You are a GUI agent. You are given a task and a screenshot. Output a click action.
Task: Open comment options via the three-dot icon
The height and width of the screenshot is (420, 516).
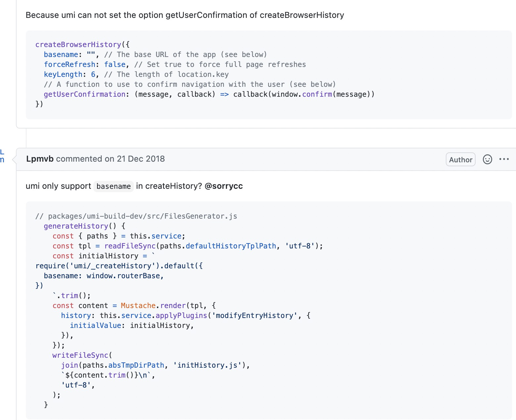(x=504, y=159)
